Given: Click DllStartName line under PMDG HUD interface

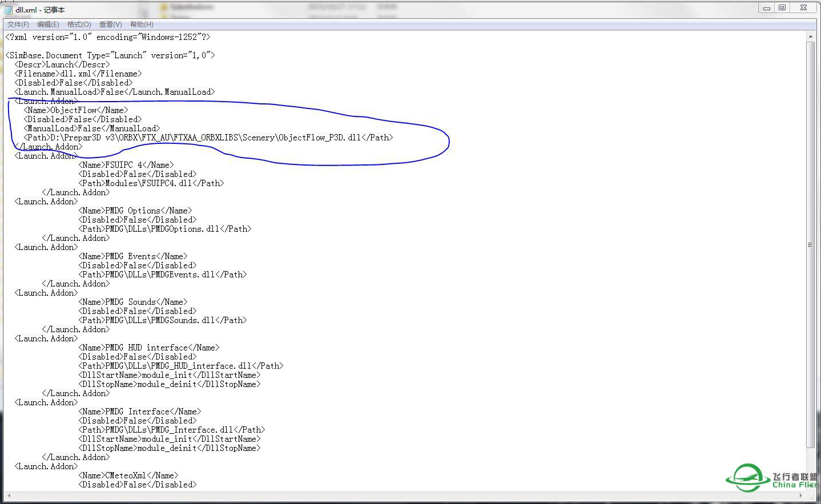Looking at the screenshot, I should pos(170,375).
